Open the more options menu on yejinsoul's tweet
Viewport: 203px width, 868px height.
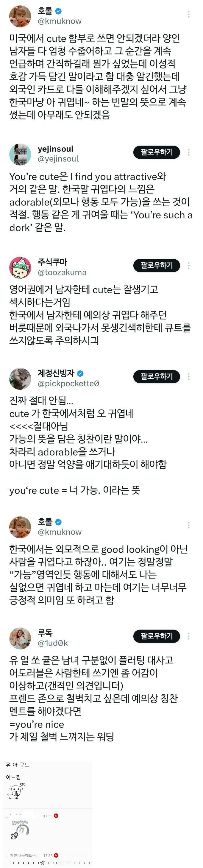189,152
